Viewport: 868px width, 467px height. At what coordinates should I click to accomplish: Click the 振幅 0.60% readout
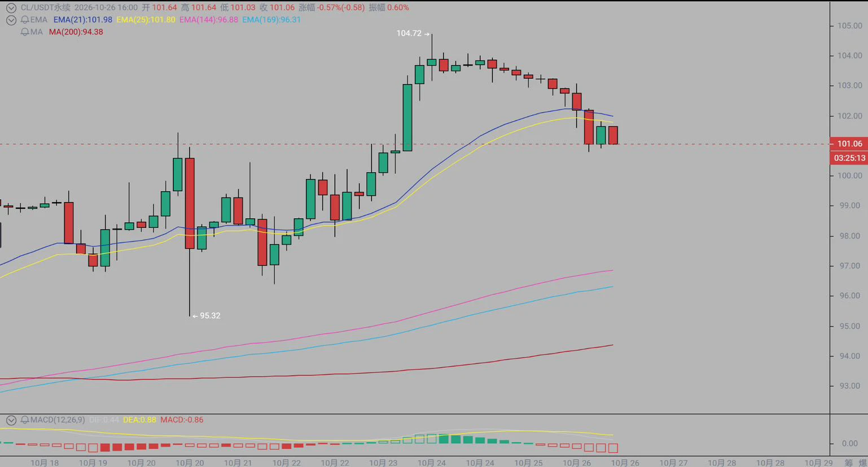pos(389,8)
